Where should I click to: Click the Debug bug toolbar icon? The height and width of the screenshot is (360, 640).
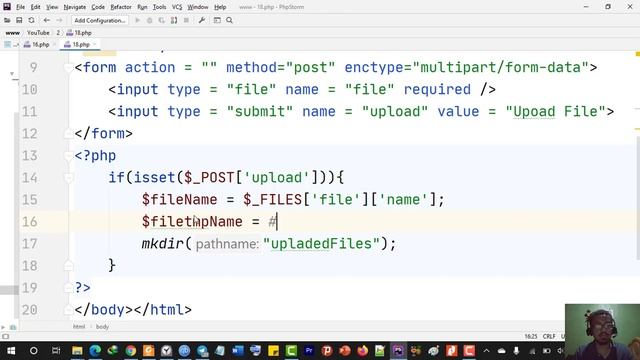(x=150, y=20)
